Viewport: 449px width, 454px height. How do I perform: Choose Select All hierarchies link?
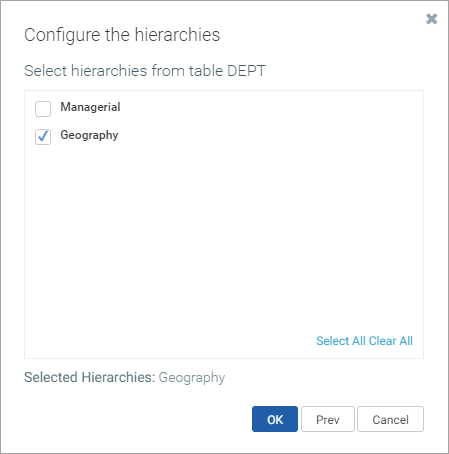[x=341, y=341]
